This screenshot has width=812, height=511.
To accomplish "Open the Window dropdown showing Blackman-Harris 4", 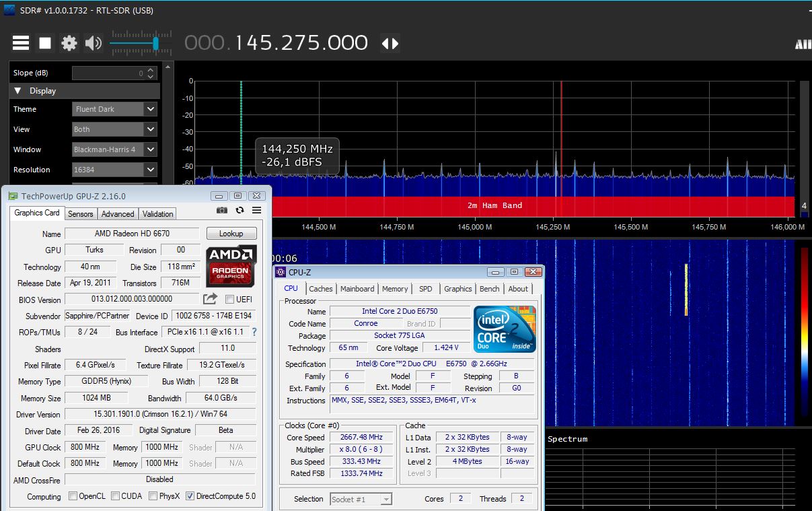I will tap(115, 149).
